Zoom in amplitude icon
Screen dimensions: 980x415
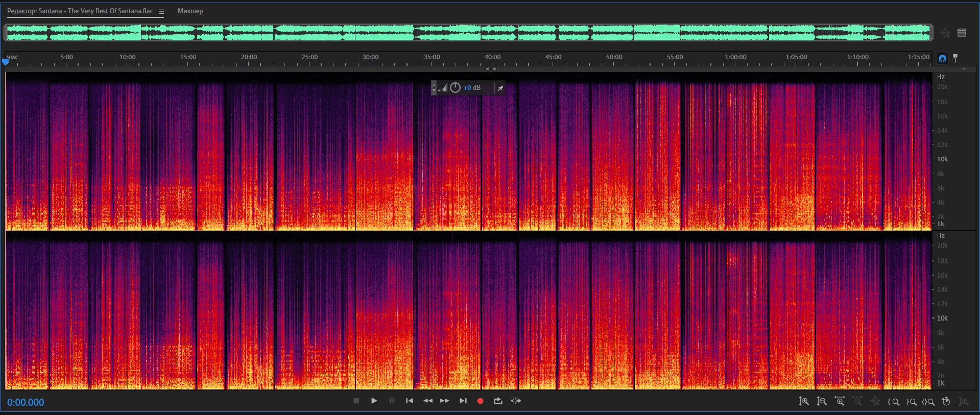[x=804, y=402]
